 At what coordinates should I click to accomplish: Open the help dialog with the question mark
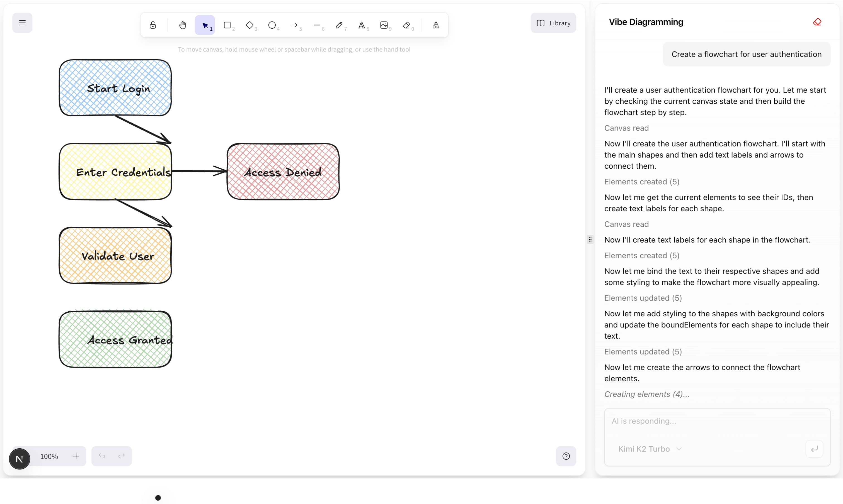click(565, 456)
